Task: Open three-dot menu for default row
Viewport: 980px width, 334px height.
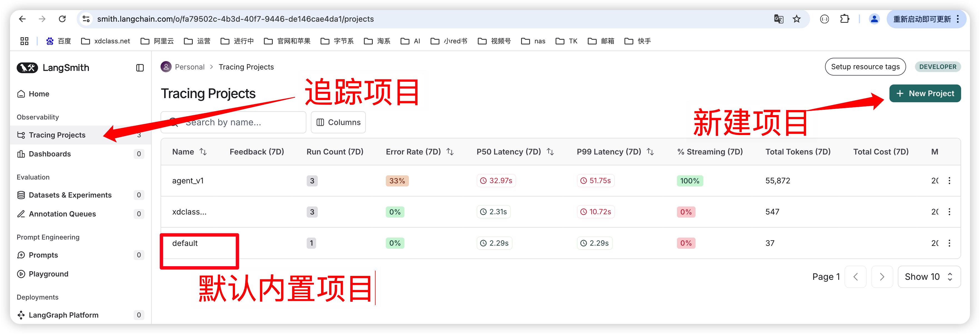Action: click(x=949, y=243)
